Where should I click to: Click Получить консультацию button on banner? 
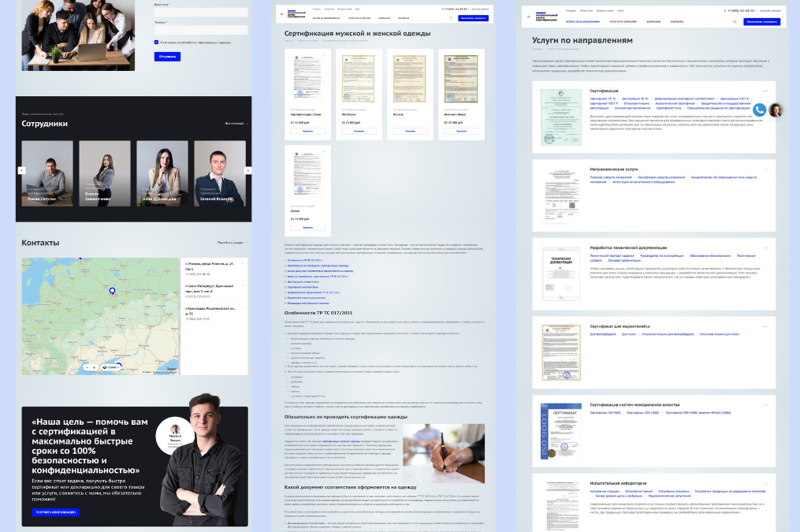click(56, 512)
